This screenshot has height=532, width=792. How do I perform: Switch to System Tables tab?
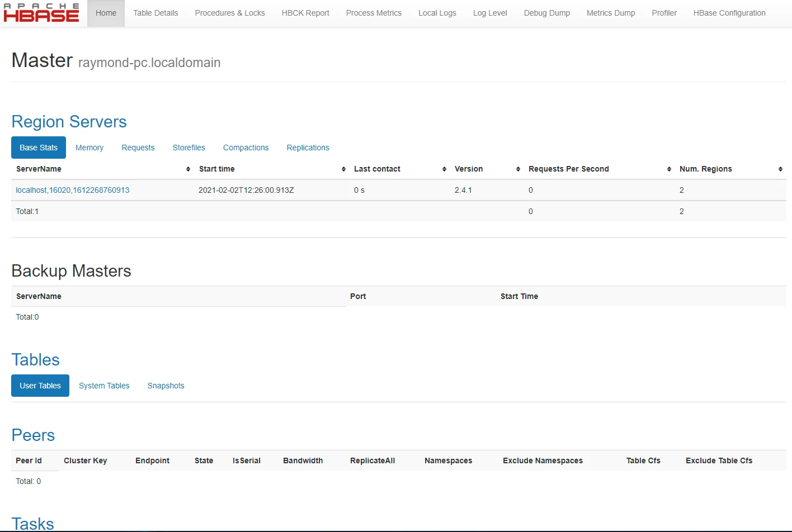coord(104,386)
